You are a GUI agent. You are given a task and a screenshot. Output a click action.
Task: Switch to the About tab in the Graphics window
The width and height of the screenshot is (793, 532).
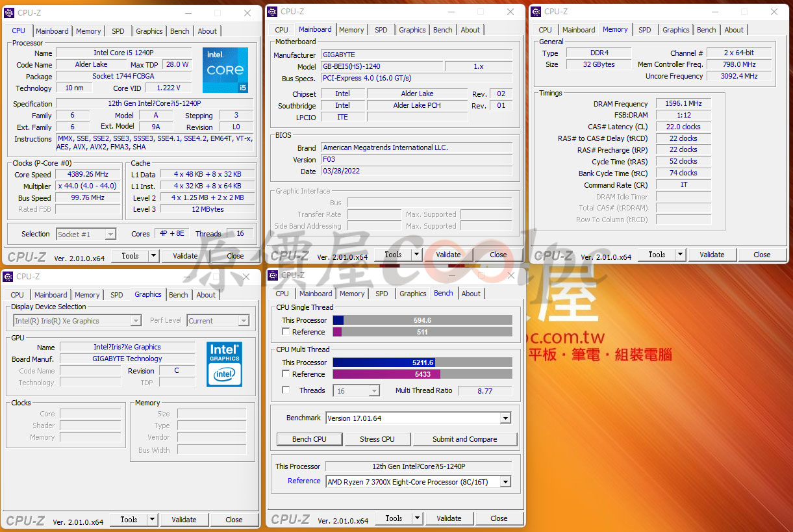[206, 295]
